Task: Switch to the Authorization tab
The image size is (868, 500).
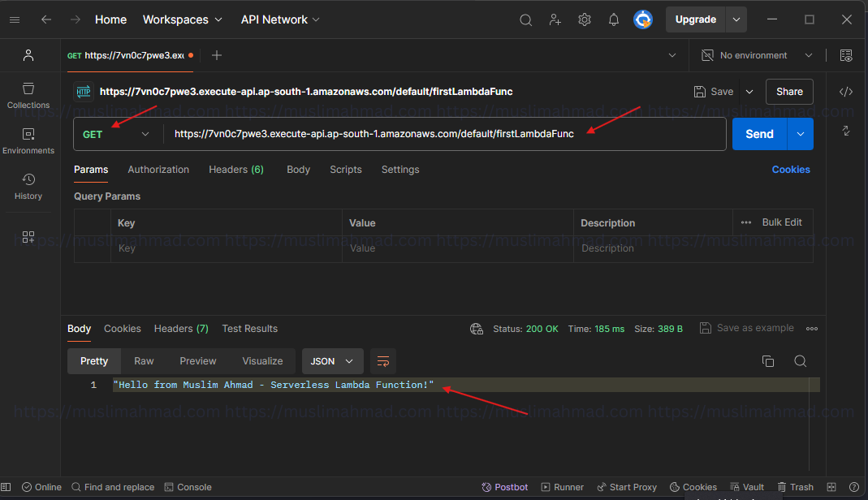Action: point(158,169)
